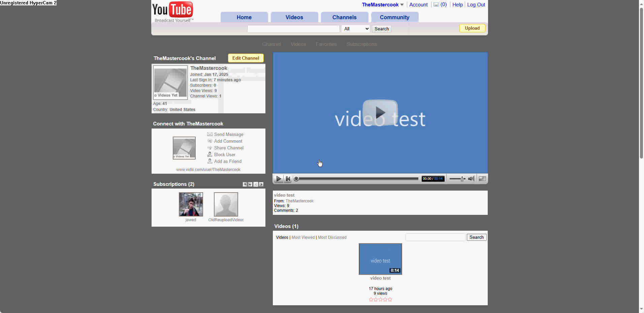Click the Log Out link
The image size is (644, 313).
click(476, 5)
